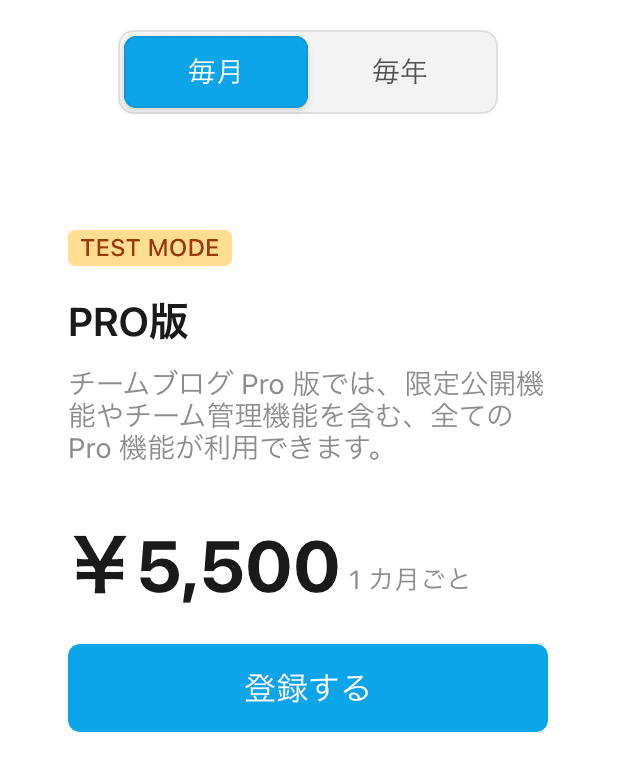Click the 5,500 price amount
This screenshot has width=618, height=780.
point(238,568)
